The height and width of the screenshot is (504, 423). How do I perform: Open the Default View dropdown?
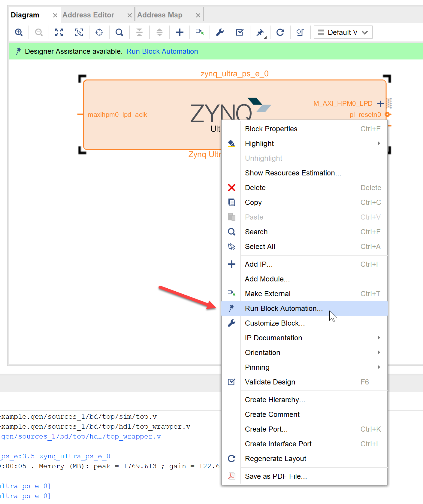343,32
